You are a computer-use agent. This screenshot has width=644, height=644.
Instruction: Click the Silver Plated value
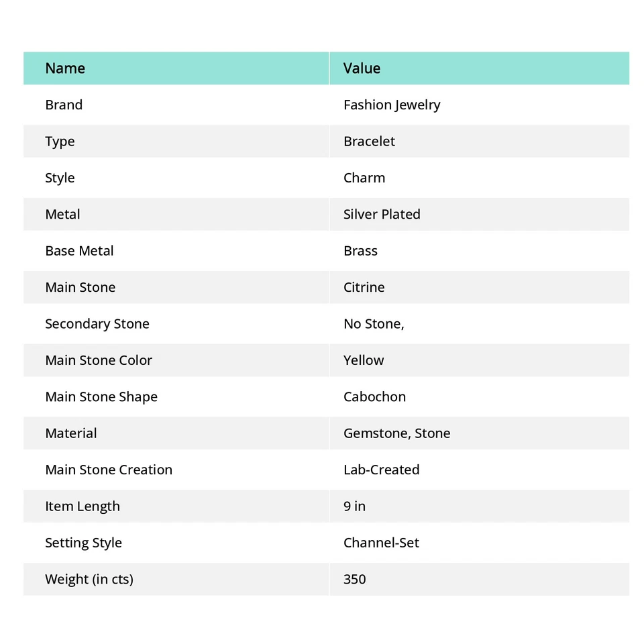point(382,215)
